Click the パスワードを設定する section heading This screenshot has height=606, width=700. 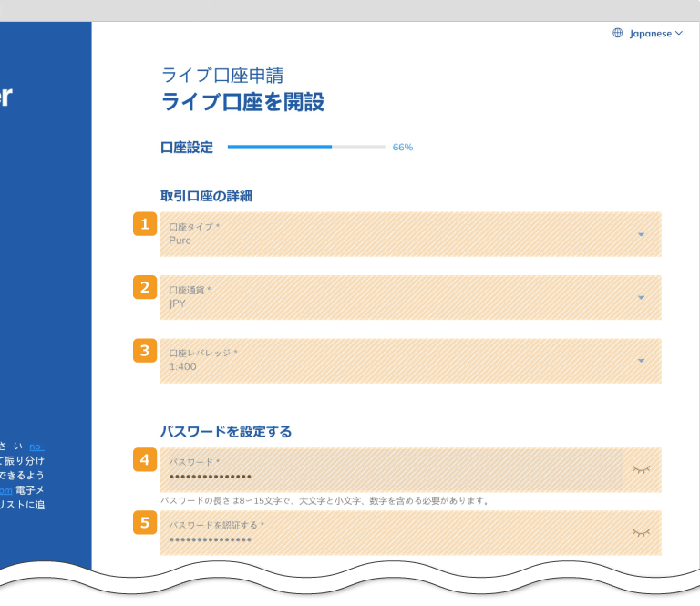(x=226, y=432)
